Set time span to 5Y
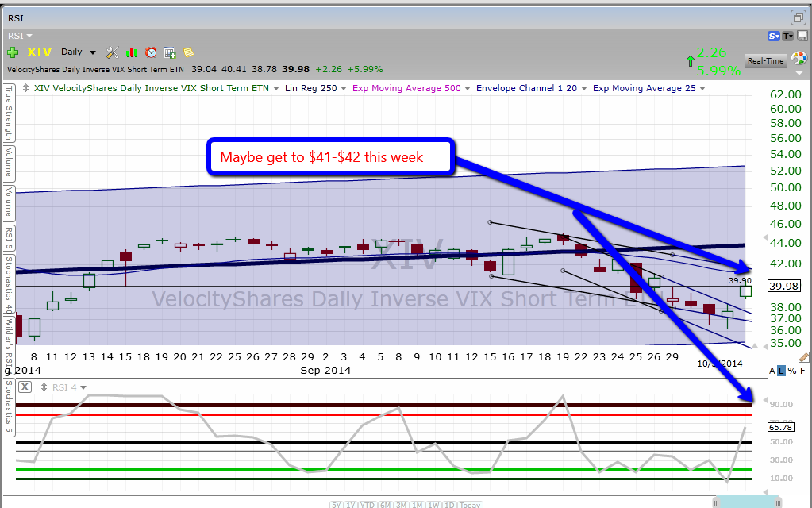812x508 pixels. click(x=336, y=505)
